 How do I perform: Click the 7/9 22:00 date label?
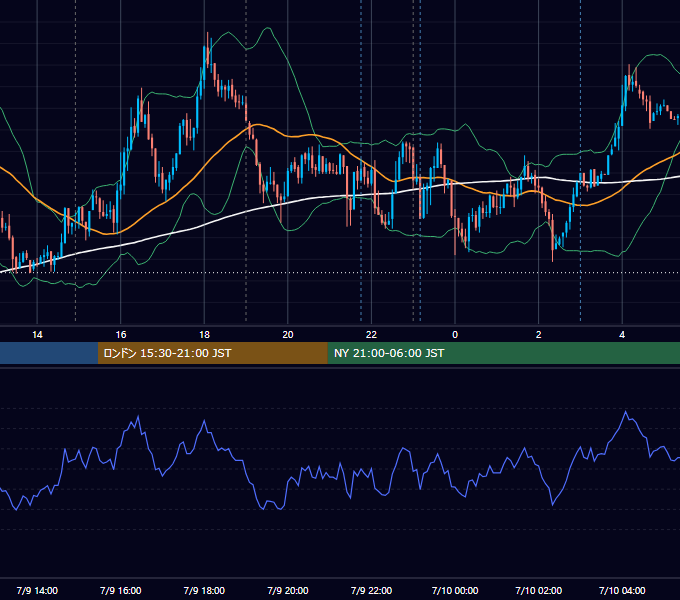click(371, 590)
